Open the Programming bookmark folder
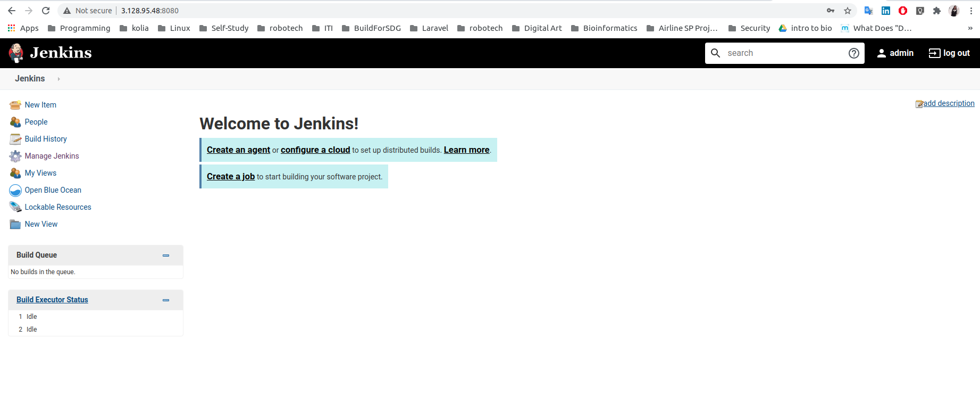The image size is (980, 420). click(x=79, y=28)
